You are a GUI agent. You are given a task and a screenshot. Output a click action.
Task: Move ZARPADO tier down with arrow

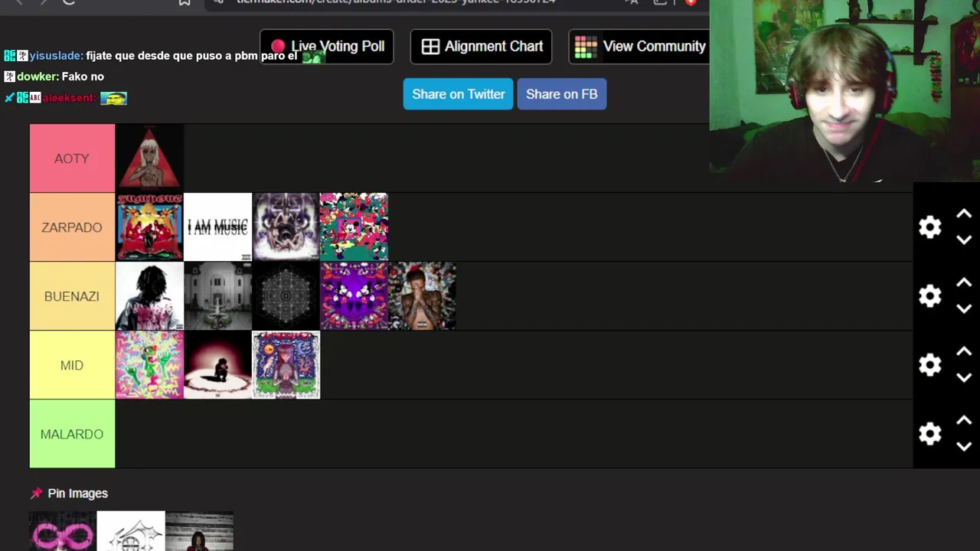point(964,240)
